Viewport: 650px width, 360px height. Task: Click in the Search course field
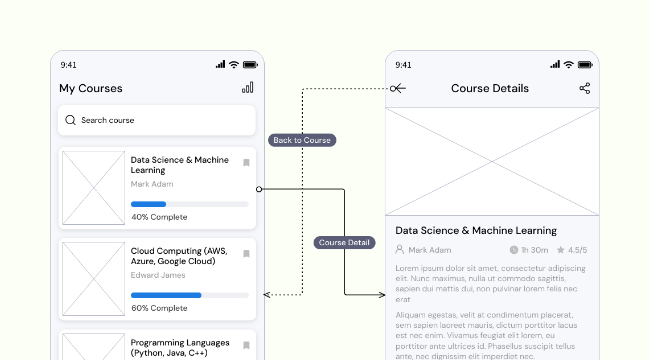[x=157, y=120]
